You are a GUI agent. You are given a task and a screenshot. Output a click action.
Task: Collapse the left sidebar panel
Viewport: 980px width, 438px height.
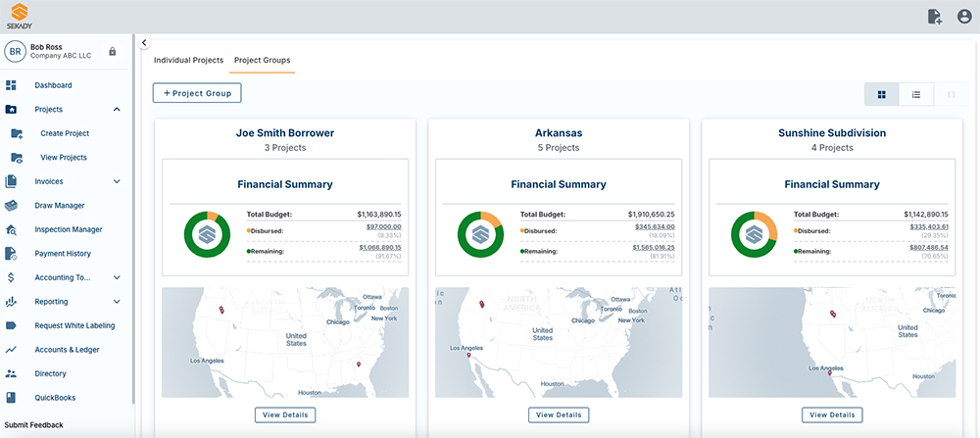[144, 43]
